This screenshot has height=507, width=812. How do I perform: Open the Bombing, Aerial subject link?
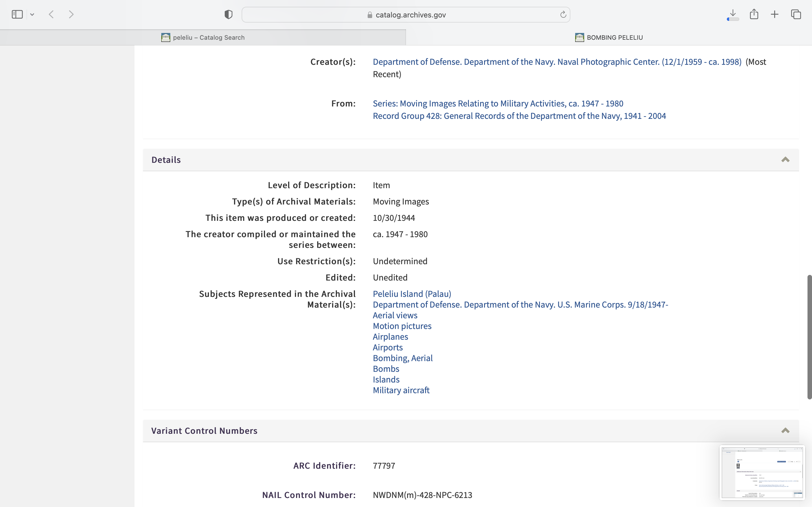point(403,358)
